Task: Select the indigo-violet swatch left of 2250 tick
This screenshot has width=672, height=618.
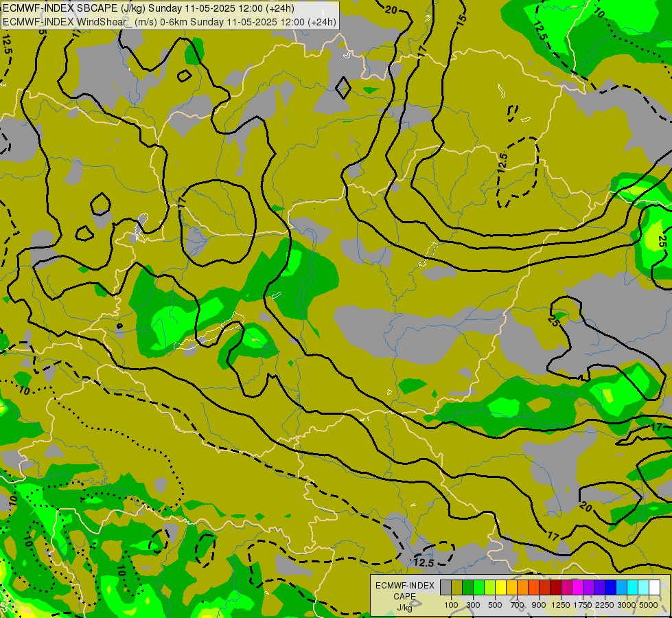Action: pos(599,588)
